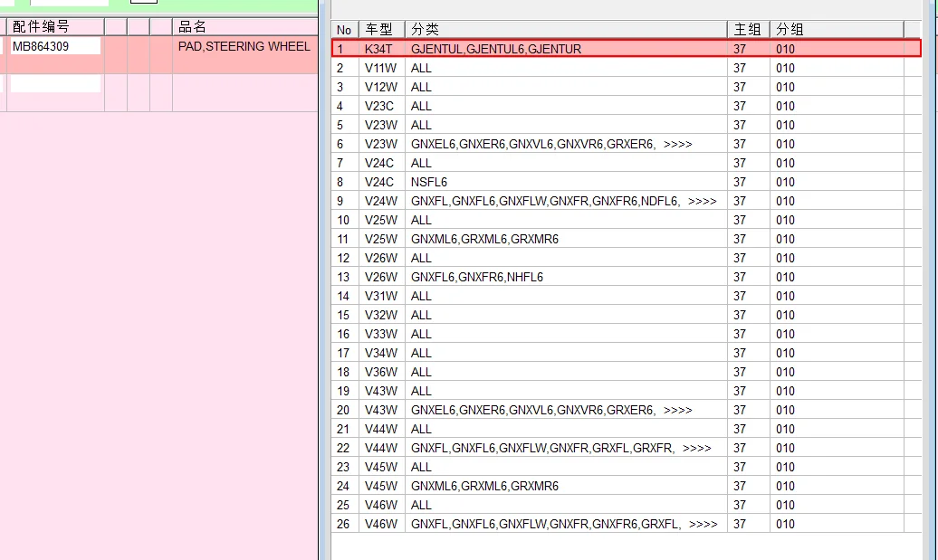The image size is (938, 560).
Task: Select row 1 with model K34T
Action: 627,49
